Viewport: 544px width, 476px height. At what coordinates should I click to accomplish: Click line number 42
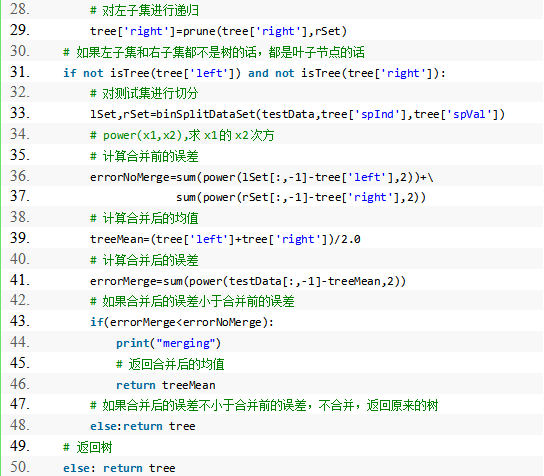coord(20,300)
